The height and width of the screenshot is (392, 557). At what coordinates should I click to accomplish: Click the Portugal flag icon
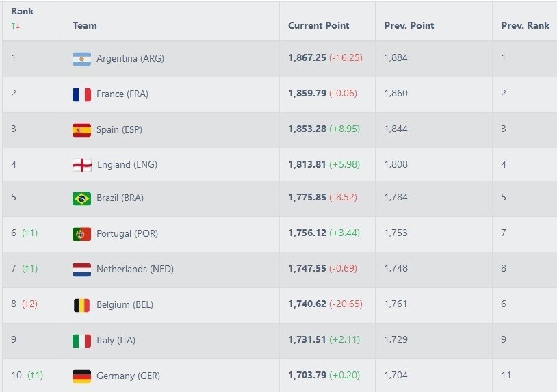[81, 234]
